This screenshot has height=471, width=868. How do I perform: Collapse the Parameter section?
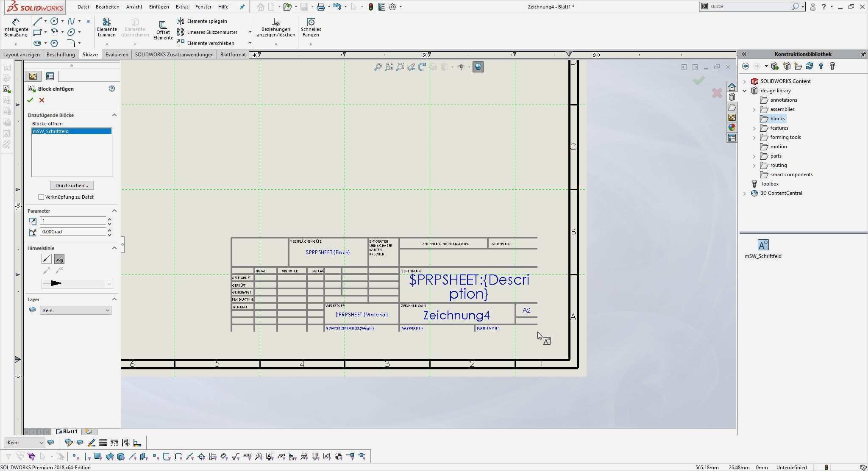(114, 211)
